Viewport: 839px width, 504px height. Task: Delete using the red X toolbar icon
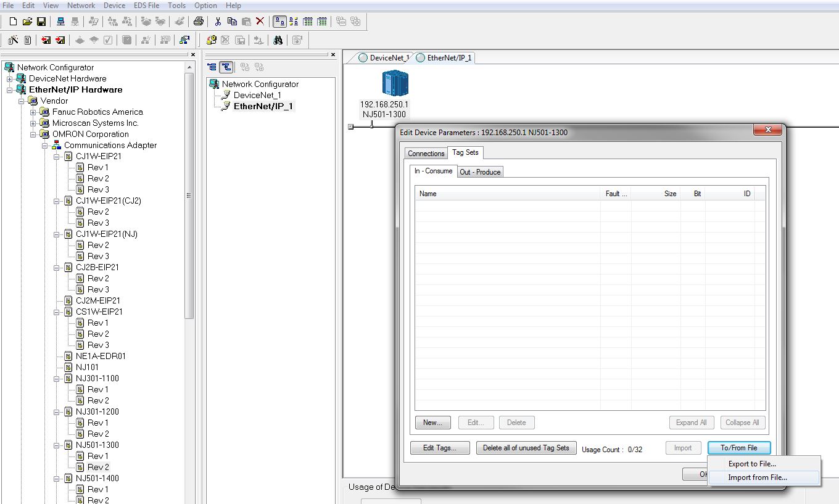(258, 21)
